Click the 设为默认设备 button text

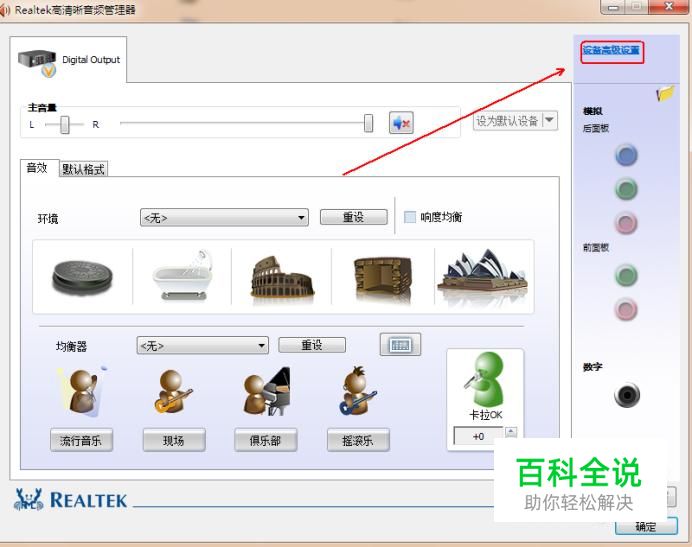pyautogui.click(x=507, y=121)
